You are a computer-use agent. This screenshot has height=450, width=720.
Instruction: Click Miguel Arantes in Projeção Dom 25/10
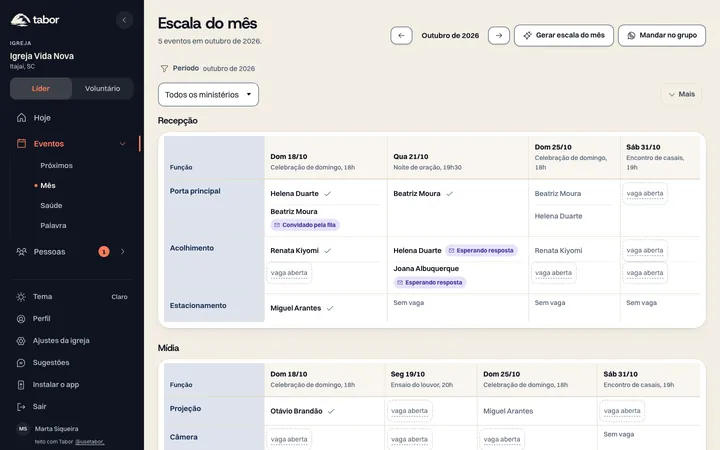point(508,411)
